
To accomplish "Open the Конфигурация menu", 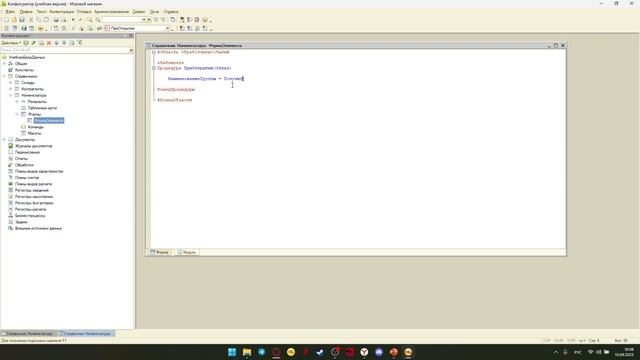I will coord(62,12).
